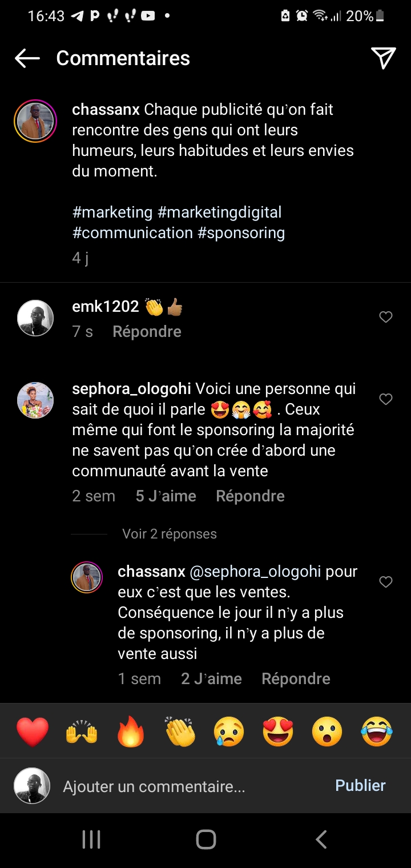Viewport: 411px width, 868px height.
Task: Tap the back arrow in Commentaires header
Action: pos(27,58)
